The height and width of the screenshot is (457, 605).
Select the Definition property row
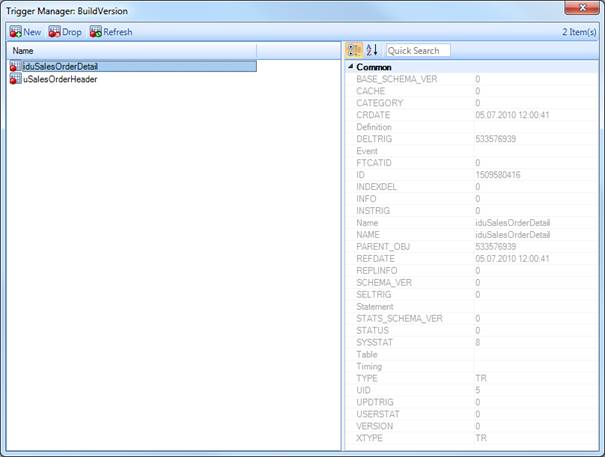(471, 127)
